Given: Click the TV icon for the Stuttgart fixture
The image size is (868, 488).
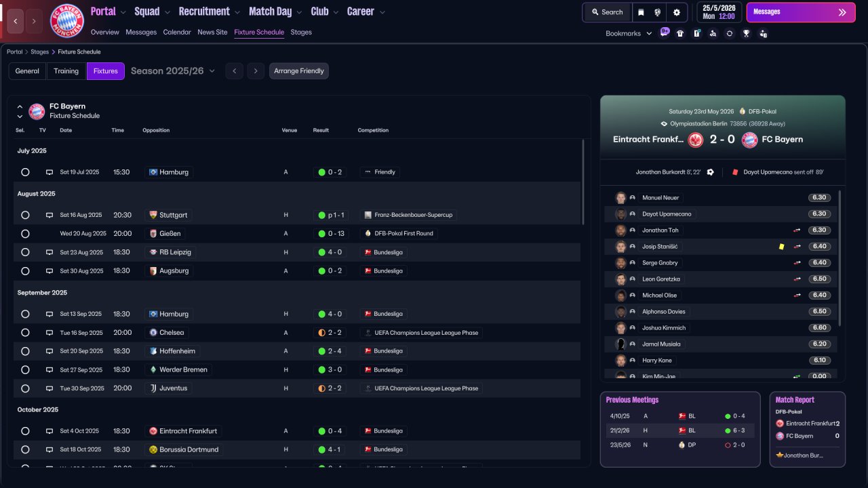Looking at the screenshot, I should (x=49, y=215).
